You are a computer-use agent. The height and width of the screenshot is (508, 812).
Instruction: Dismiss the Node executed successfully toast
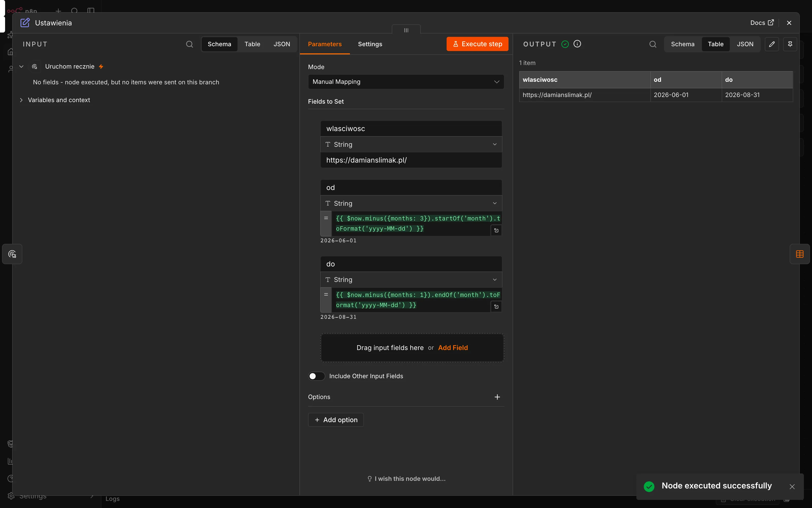click(792, 486)
